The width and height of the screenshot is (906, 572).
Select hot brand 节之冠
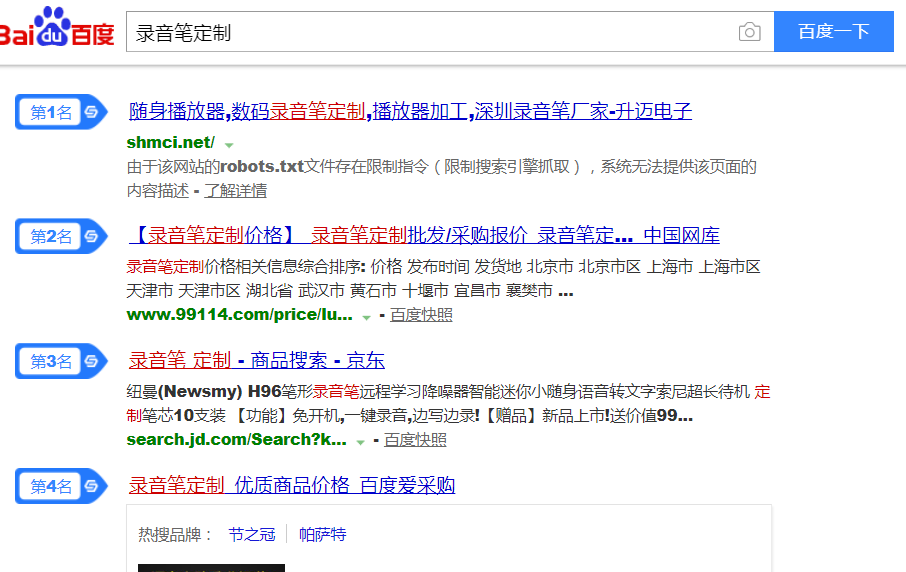252,534
